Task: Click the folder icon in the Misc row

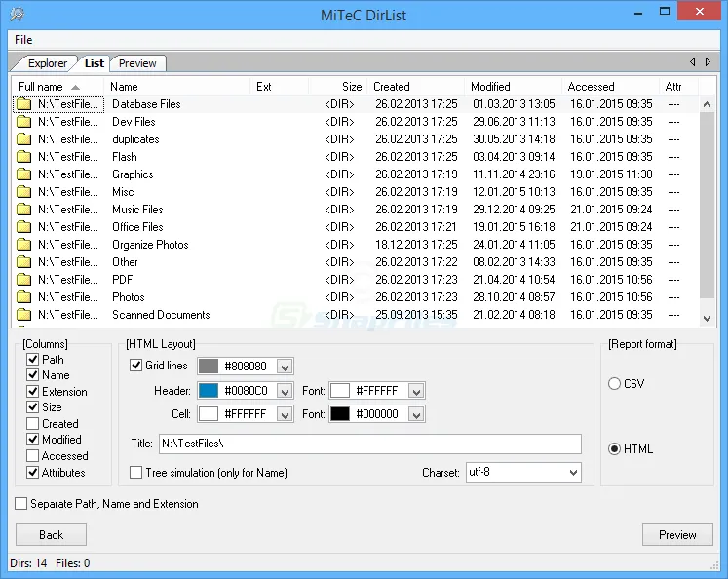Action: pos(23,192)
